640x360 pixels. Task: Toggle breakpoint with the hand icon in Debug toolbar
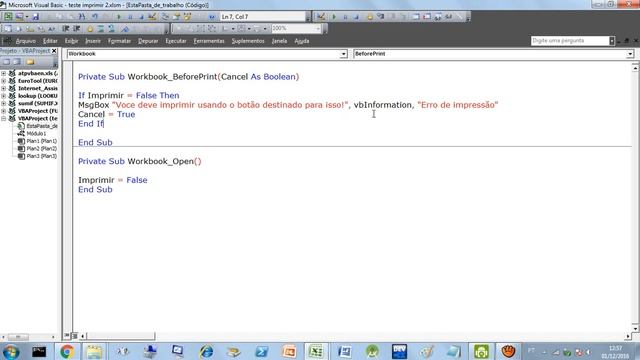tap(369, 17)
